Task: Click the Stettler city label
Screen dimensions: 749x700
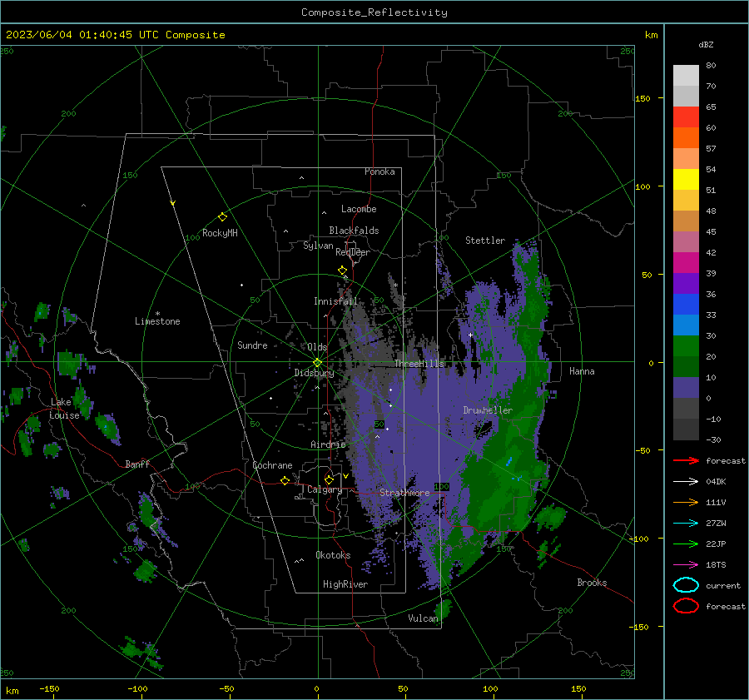Action: point(485,241)
